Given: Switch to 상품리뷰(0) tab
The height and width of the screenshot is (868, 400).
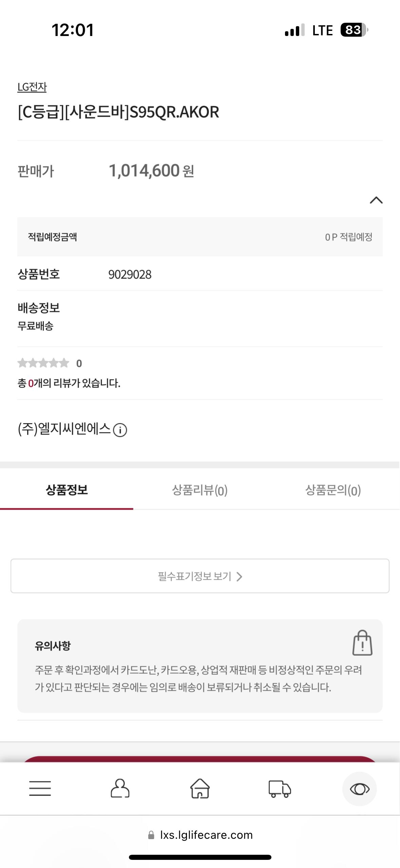Looking at the screenshot, I should pyautogui.click(x=200, y=490).
